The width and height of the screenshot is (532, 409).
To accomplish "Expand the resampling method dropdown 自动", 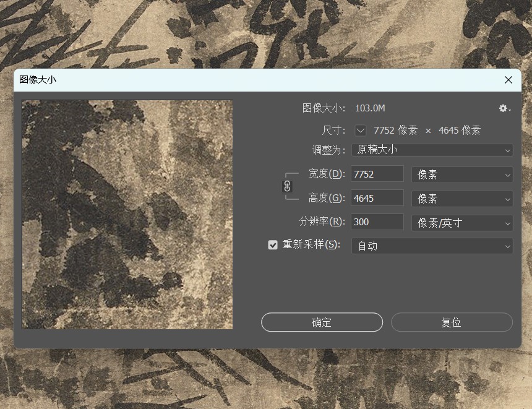I will click(x=432, y=246).
